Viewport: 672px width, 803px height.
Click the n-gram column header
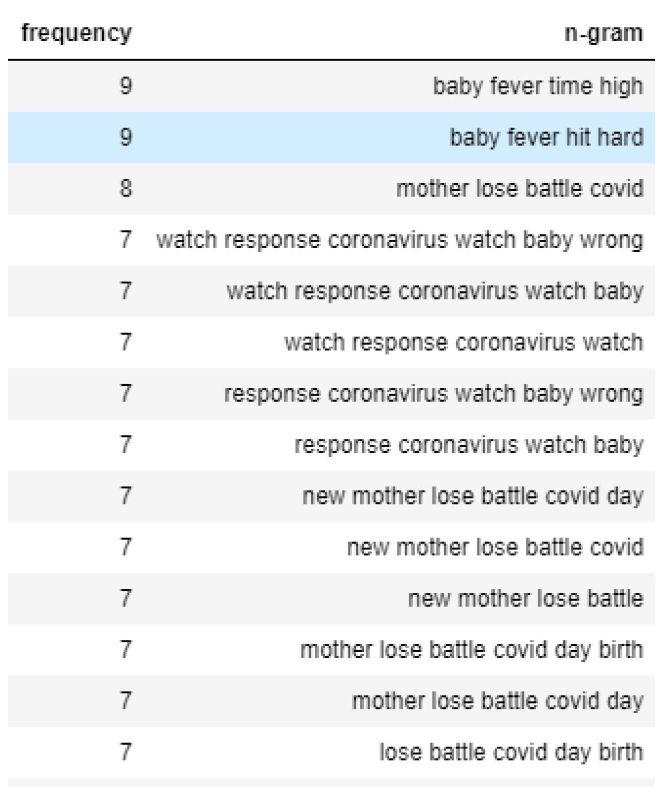[603, 34]
